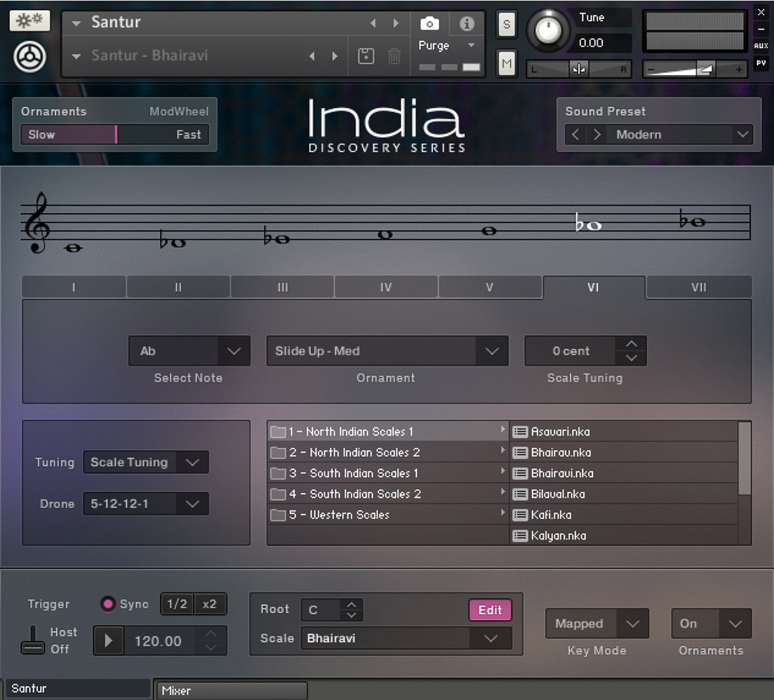Click the Ornaments Slow/Fast speed slider
This screenshot has width=774, height=700.
[x=115, y=134]
